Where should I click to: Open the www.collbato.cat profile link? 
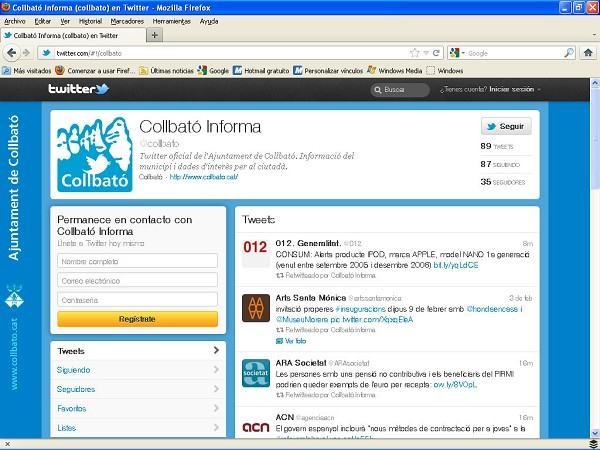204,177
